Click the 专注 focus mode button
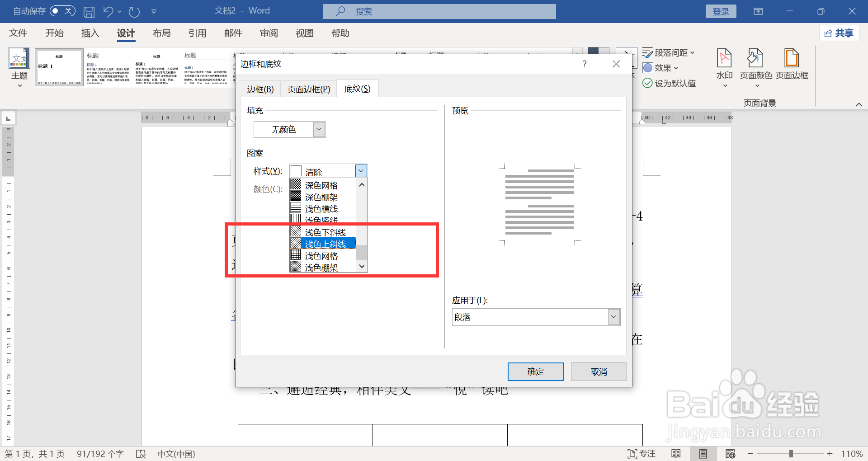Image resolution: width=868 pixels, height=461 pixels. pos(642,454)
